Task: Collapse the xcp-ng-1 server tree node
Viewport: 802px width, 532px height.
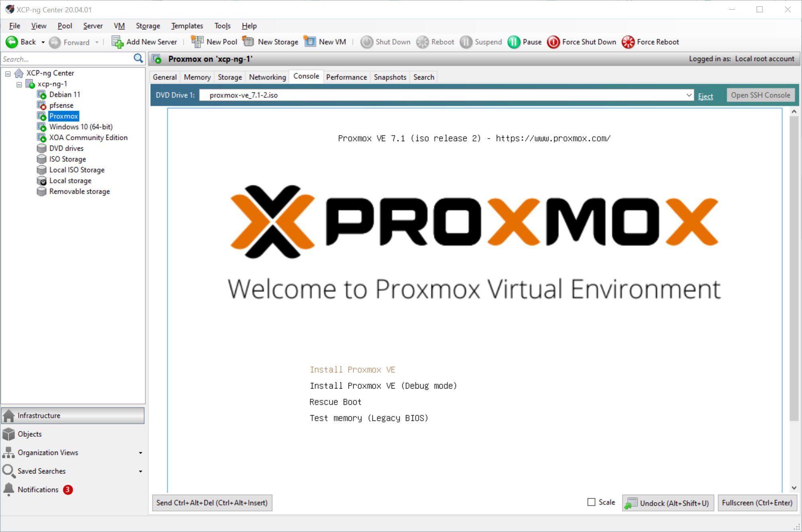Action: coord(19,84)
